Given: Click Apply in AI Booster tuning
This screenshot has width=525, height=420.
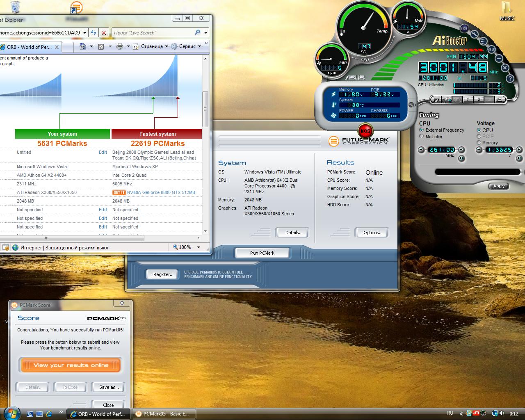Looking at the screenshot, I should point(499,186).
